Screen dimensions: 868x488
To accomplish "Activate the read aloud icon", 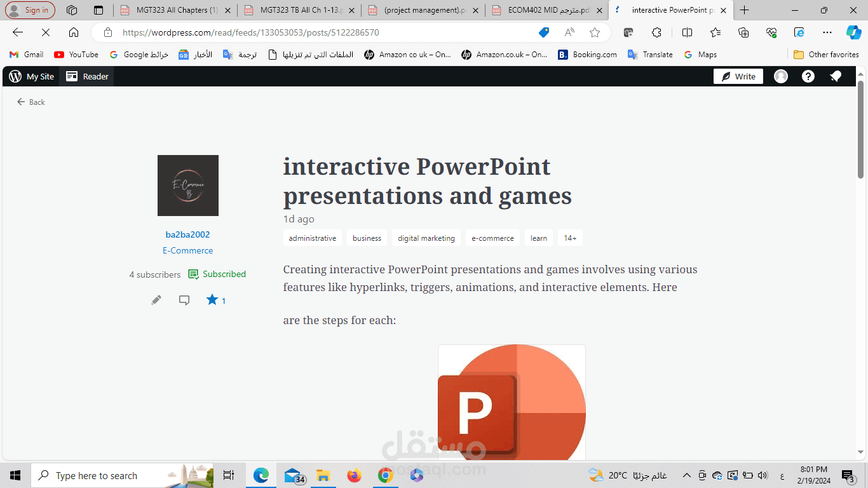I will point(569,32).
